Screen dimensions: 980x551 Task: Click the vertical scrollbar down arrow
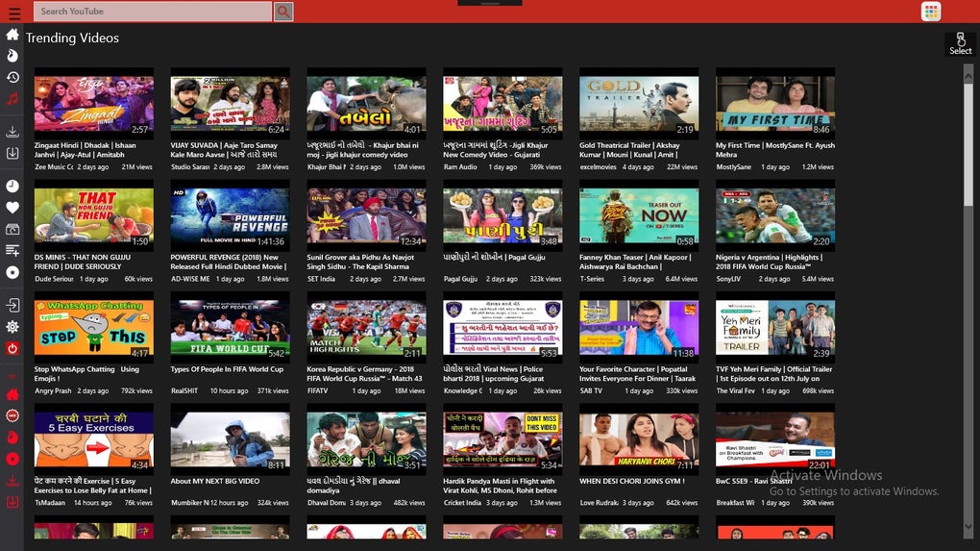point(968,527)
